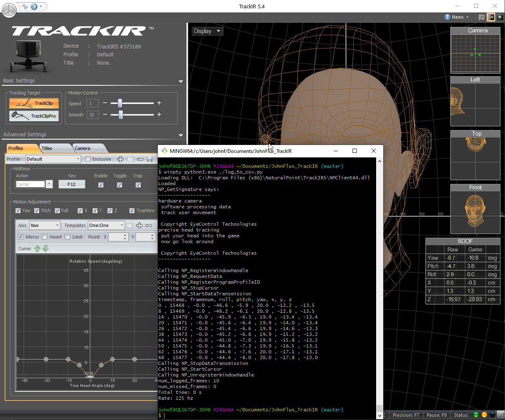Select the TrackClipPro tracking target
This screenshot has width=505, height=420.
(x=34, y=116)
